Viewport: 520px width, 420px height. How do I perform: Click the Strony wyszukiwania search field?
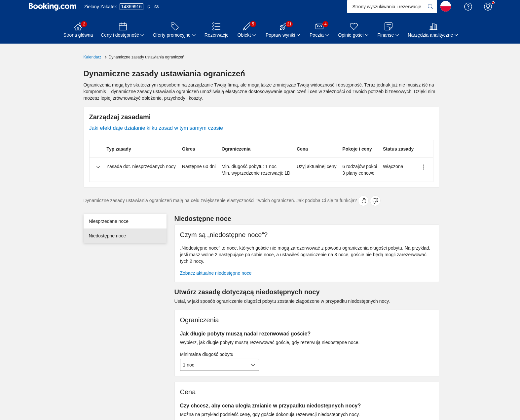387,7
